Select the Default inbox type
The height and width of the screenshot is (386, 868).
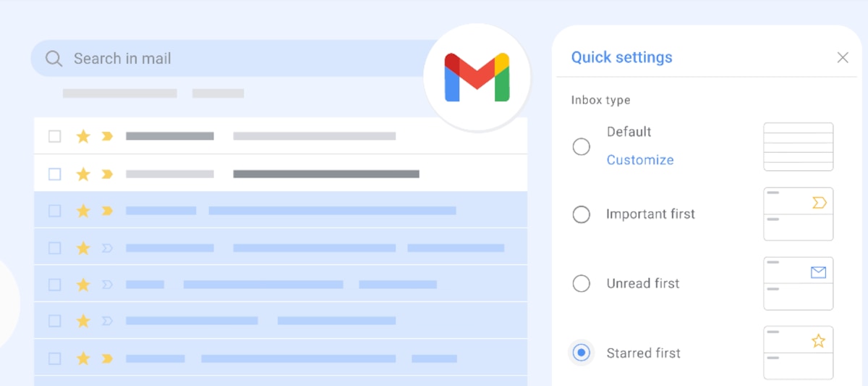point(582,147)
